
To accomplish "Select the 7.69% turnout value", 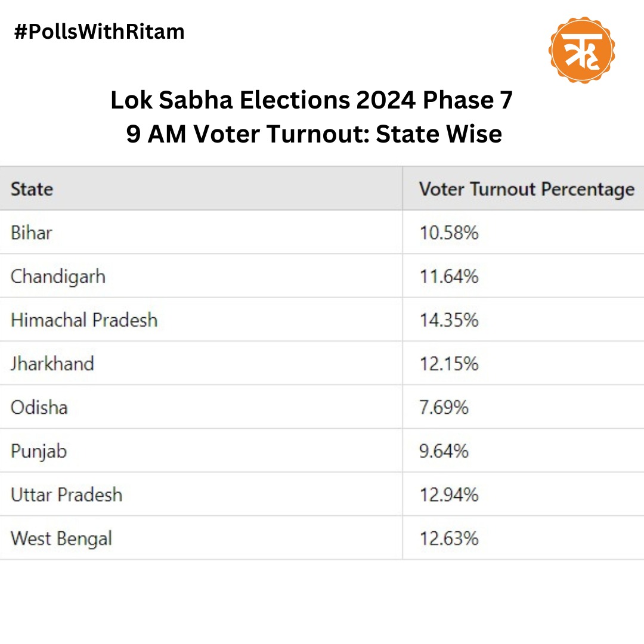I will pyautogui.click(x=444, y=407).
